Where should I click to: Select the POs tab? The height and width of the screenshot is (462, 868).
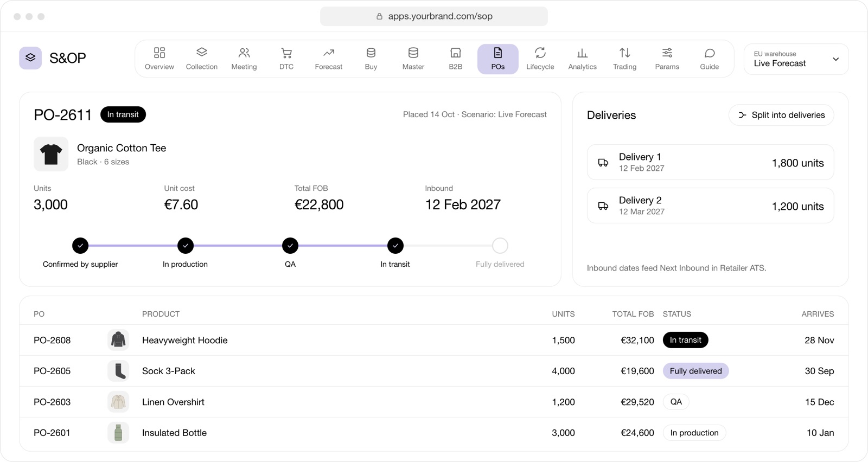pos(498,59)
